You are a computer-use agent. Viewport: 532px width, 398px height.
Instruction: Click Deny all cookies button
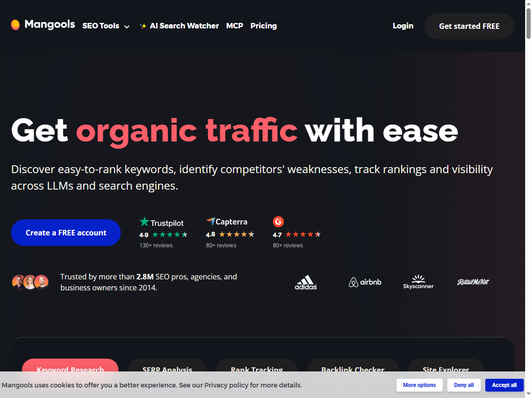[x=464, y=385]
